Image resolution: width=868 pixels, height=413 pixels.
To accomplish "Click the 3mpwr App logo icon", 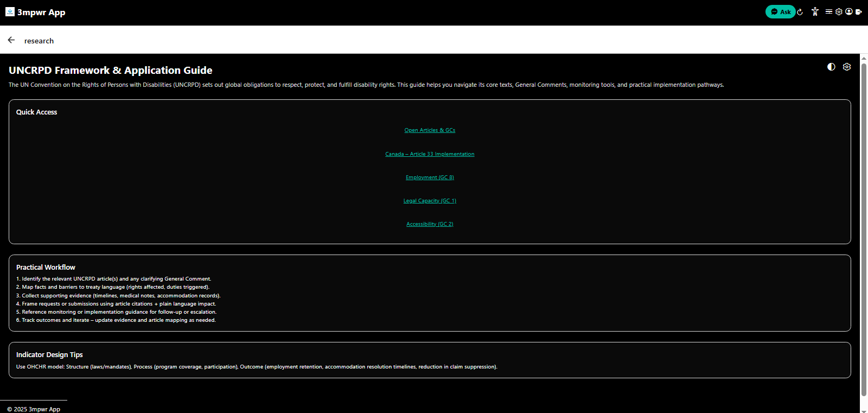I will point(10,12).
